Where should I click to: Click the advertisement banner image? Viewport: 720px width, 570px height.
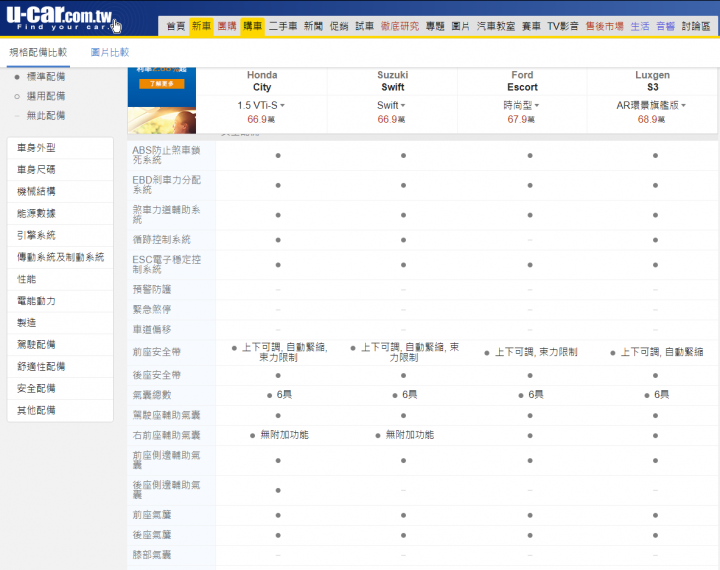[162, 101]
